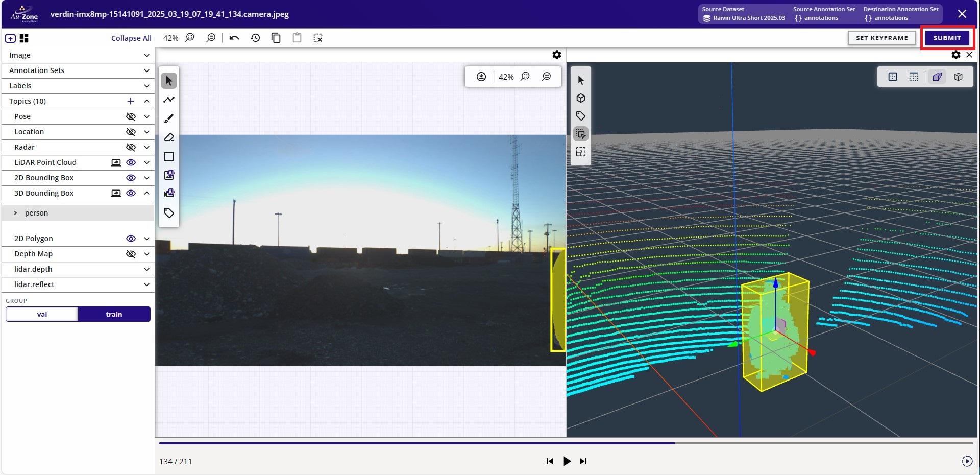Open 3D view settings gear

(956, 55)
